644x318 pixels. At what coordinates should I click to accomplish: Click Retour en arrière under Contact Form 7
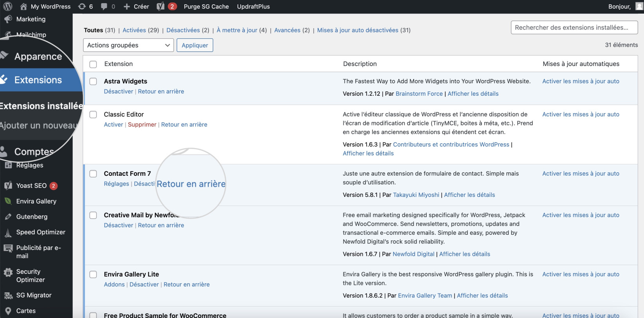tap(191, 184)
